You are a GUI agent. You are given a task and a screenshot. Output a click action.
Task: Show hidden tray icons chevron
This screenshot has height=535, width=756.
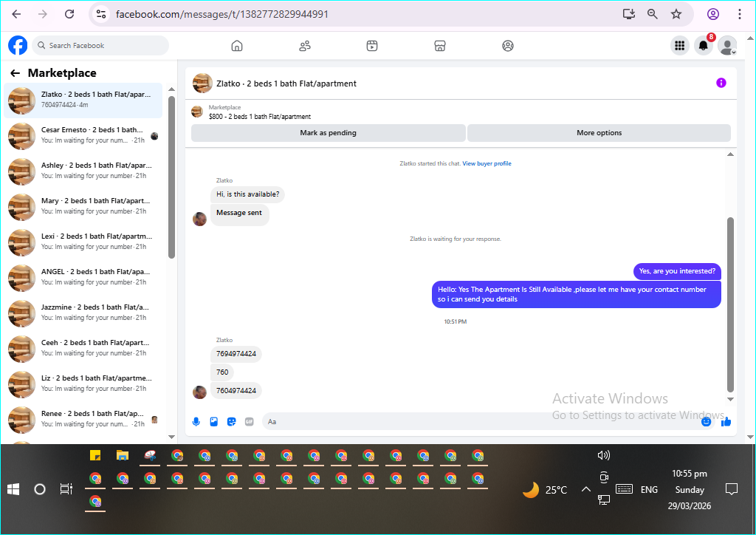coord(585,490)
